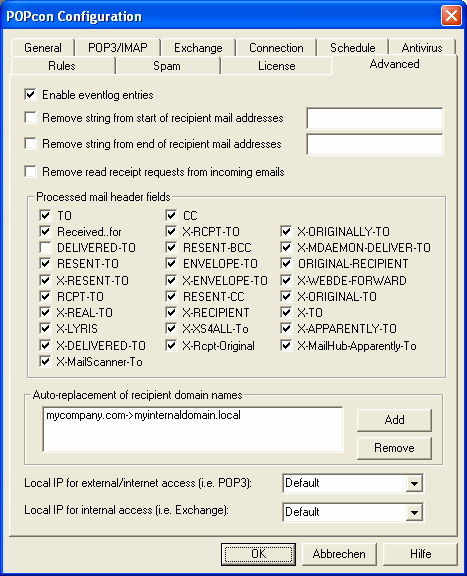Image resolution: width=467 pixels, height=576 pixels.
Task: Click the end-string text input field
Action: (375, 144)
